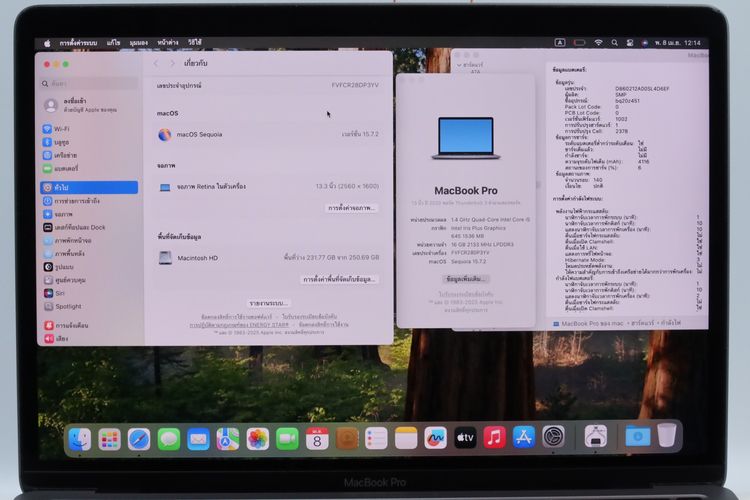Screen dimensions: 750x500
Task: Open FaceTime from the Dock
Action: pyautogui.click(x=287, y=439)
